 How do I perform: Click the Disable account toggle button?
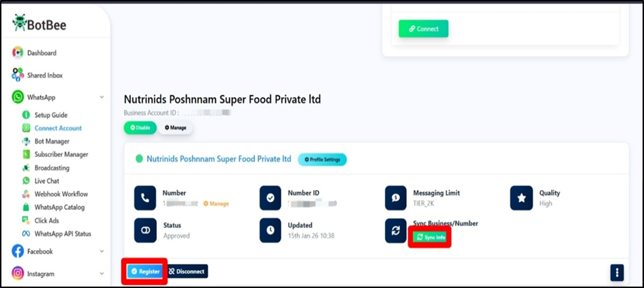[x=140, y=127]
